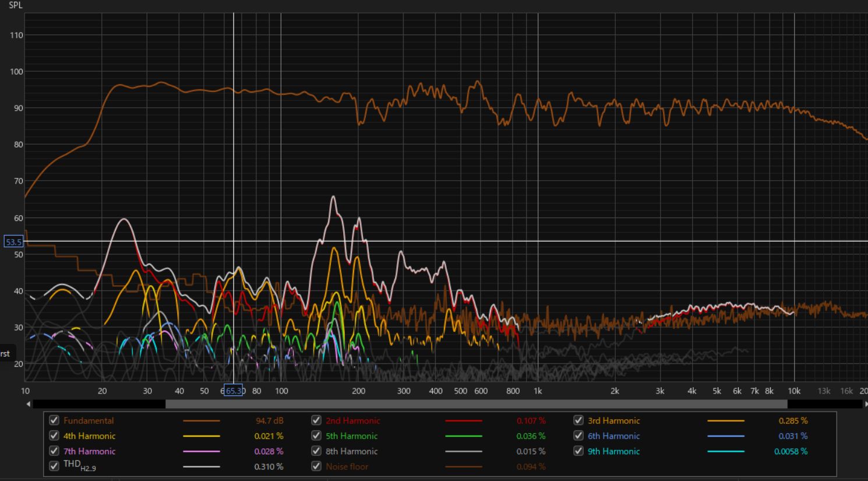The width and height of the screenshot is (868, 481).
Task: Uncheck the Fundamental trace checkbox
Action: pyautogui.click(x=54, y=420)
